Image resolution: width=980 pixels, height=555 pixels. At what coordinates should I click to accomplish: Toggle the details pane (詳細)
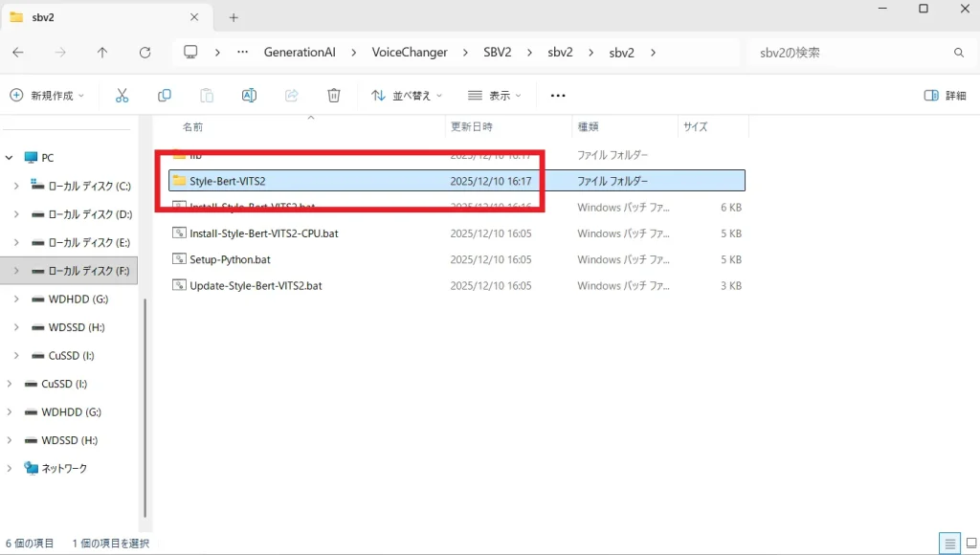[945, 96]
